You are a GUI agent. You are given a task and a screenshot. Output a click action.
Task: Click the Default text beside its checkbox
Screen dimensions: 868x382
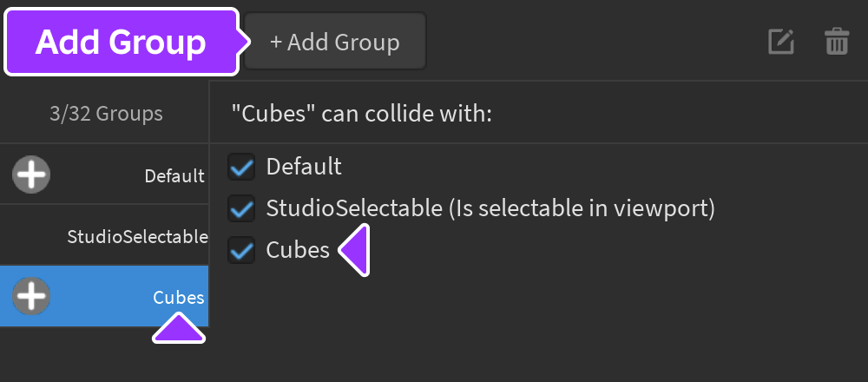[x=304, y=166]
